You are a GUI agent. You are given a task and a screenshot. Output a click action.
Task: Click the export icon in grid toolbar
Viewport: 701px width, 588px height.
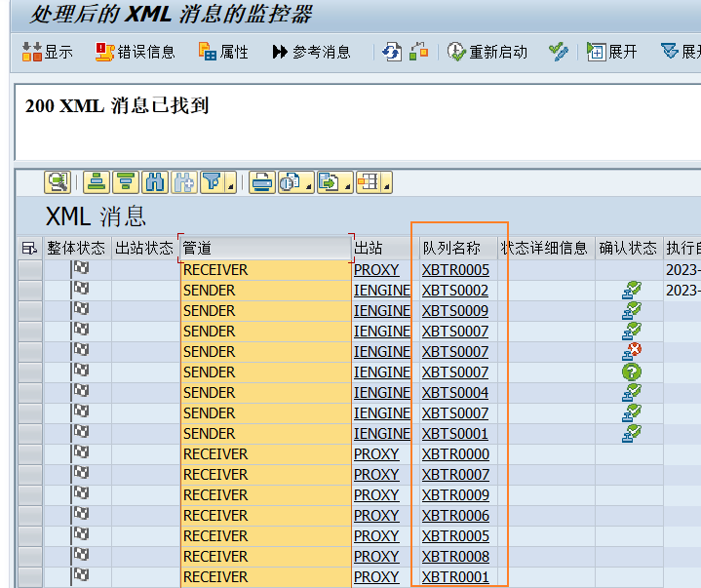329,182
